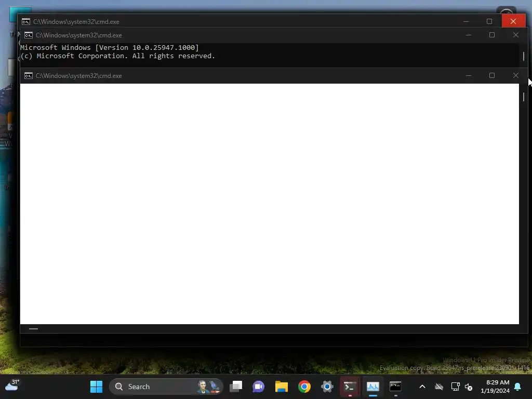Close the middle cmd.exe window
532x399 pixels.
point(516,35)
